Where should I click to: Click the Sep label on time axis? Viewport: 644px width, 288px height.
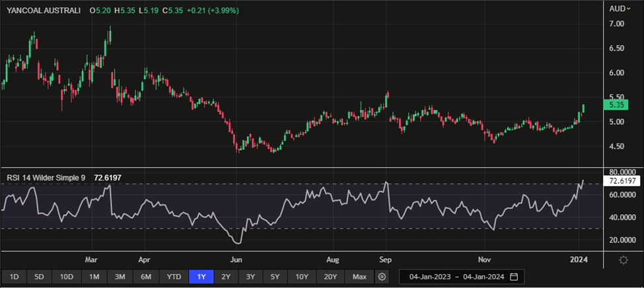(x=386, y=260)
